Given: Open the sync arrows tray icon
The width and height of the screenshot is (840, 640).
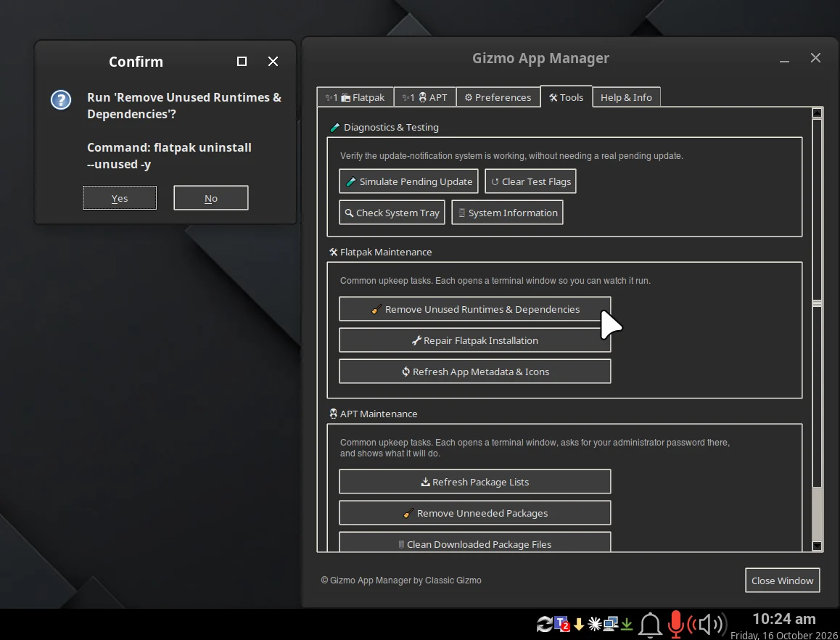Looking at the screenshot, I should pos(544,624).
